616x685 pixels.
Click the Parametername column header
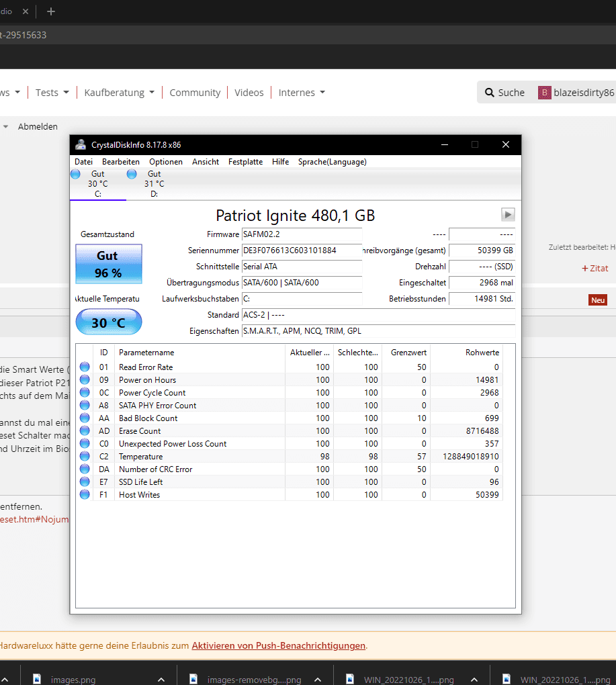(x=200, y=352)
